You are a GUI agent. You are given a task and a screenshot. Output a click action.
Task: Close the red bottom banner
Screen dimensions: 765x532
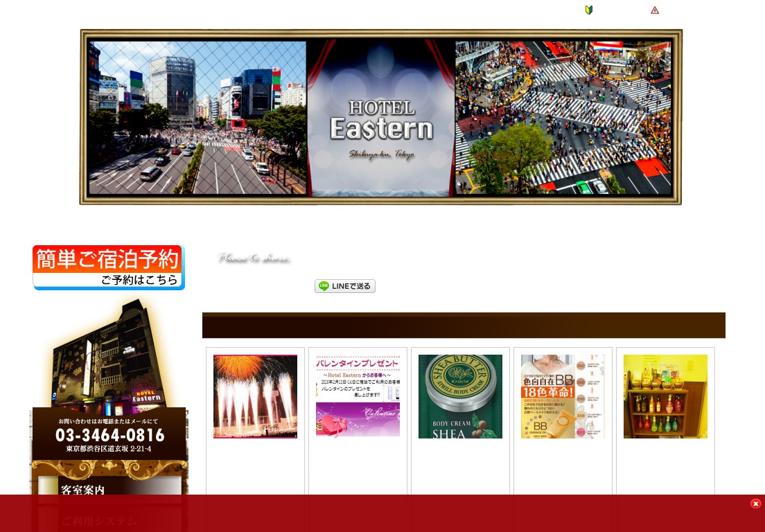point(755,504)
